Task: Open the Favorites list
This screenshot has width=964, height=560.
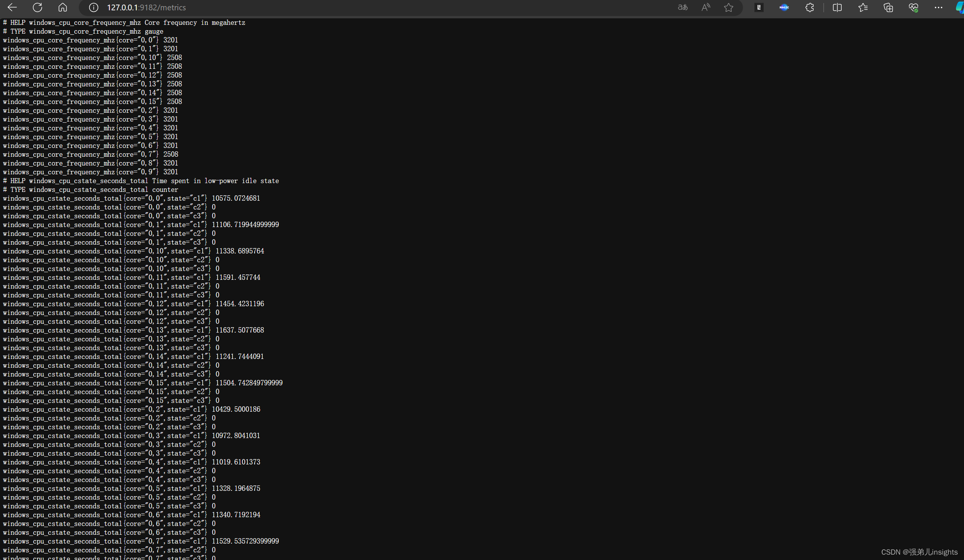Action: click(863, 7)
